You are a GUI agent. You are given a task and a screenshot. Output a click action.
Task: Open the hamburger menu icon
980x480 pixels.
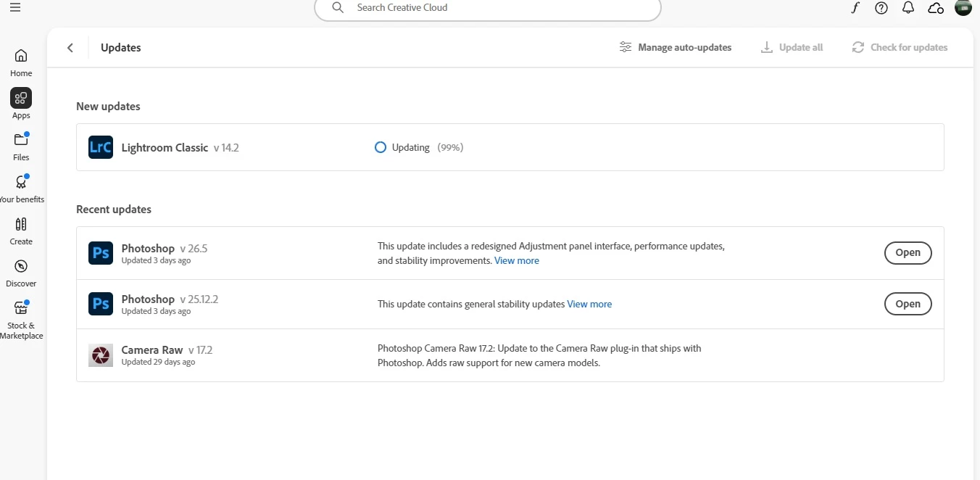tap(15, 7)
